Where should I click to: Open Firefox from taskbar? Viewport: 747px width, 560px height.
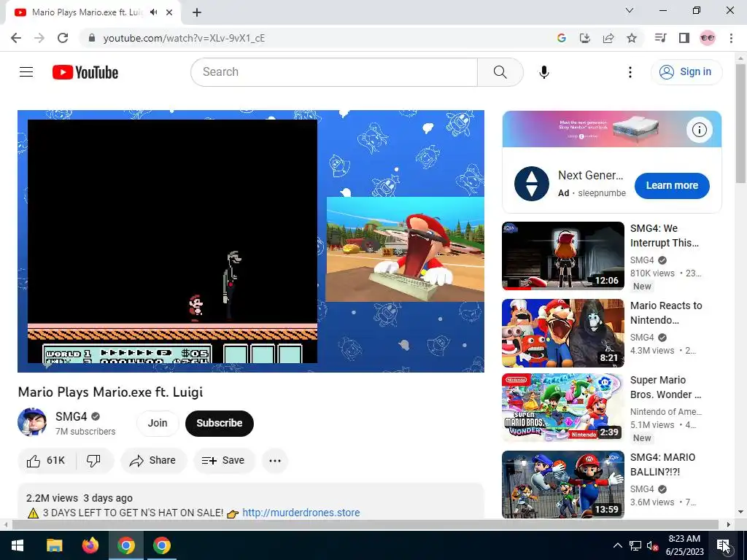click(x=90, y=545)
